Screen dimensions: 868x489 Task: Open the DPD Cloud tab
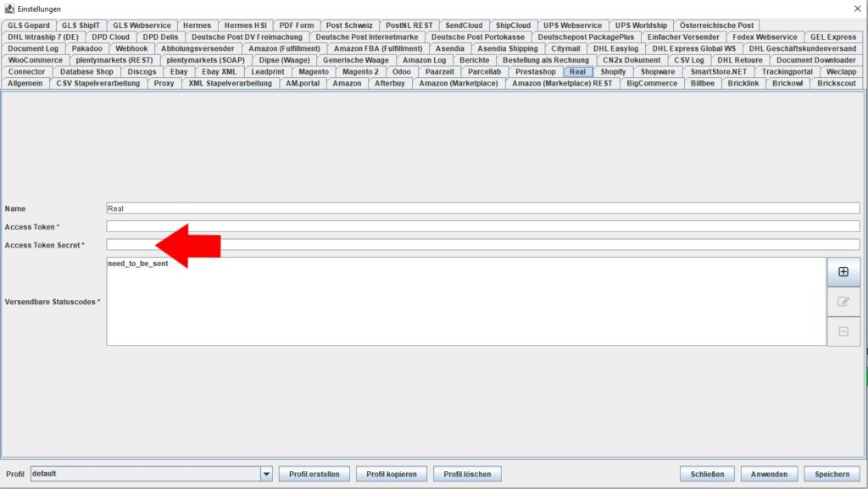pos(110,36)
